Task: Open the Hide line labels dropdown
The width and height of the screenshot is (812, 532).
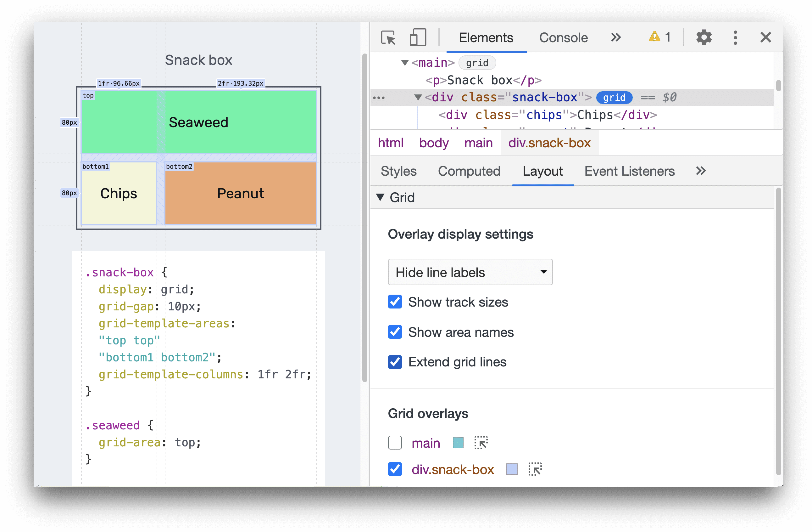Action: click(x=469, y=273)
